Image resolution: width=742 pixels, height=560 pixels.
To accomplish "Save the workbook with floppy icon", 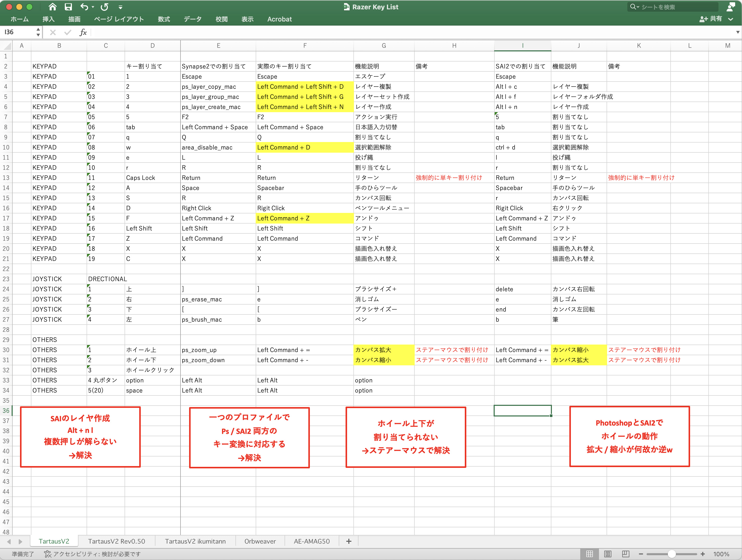I will click(68, 7).
